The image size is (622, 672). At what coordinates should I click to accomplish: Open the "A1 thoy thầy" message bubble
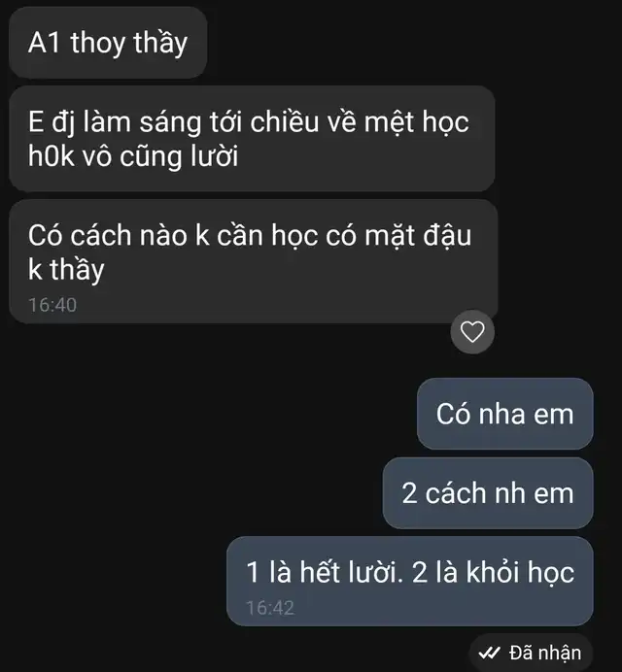(108, 43)
